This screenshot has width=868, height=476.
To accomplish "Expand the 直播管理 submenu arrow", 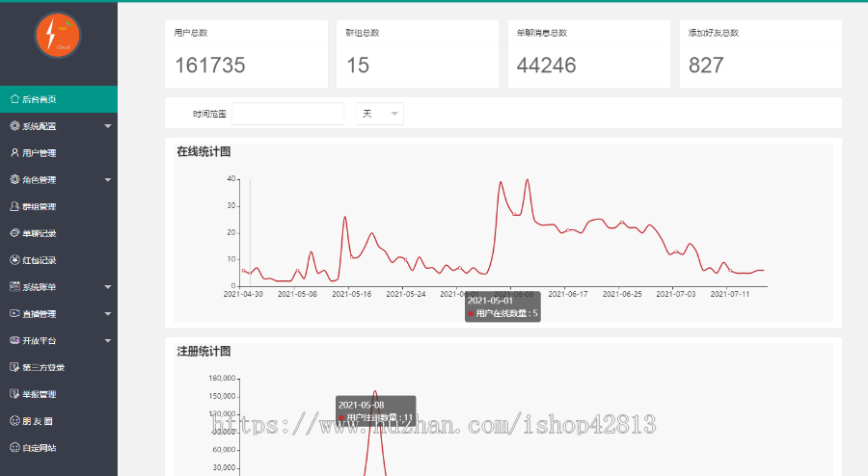I will tap(108, 314).
